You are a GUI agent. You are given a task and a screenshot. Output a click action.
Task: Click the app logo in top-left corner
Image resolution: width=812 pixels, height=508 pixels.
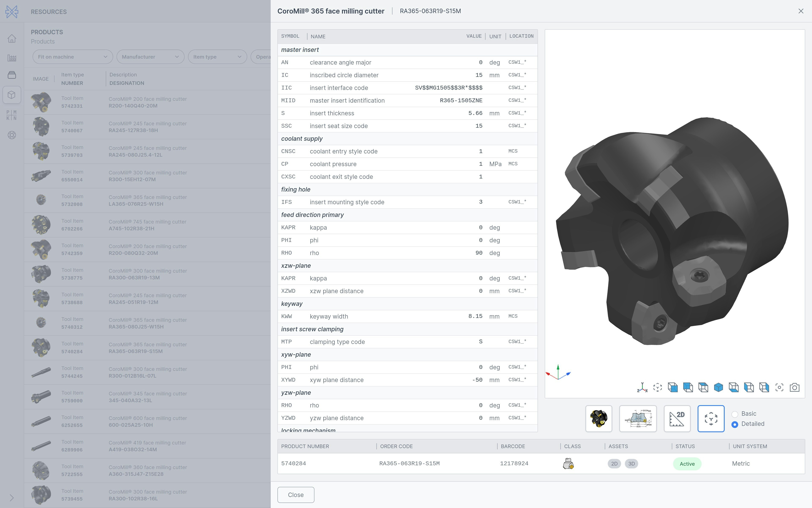pyautogui.click(x=12, y=12)
